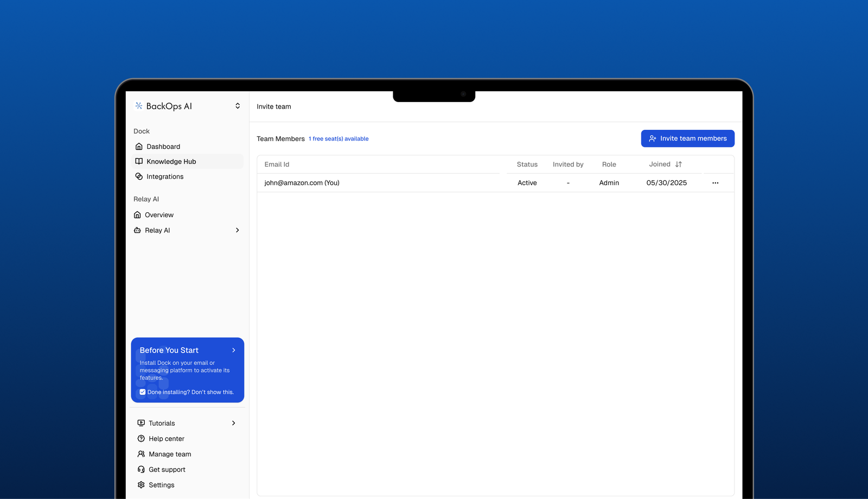This screenshot has height=499, width=868.
Task: Click the Overview home icon under Relay AI
Action: 137,215
